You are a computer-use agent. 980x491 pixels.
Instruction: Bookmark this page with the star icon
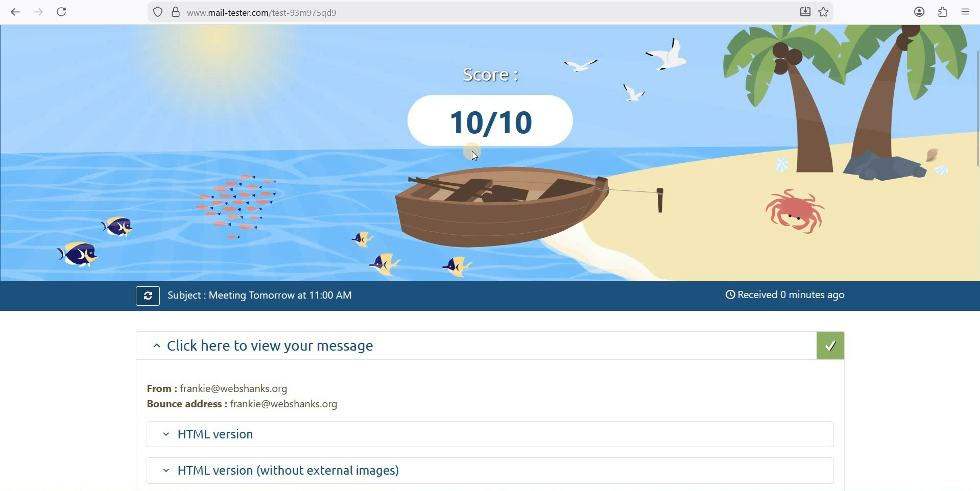pos(824,12)
